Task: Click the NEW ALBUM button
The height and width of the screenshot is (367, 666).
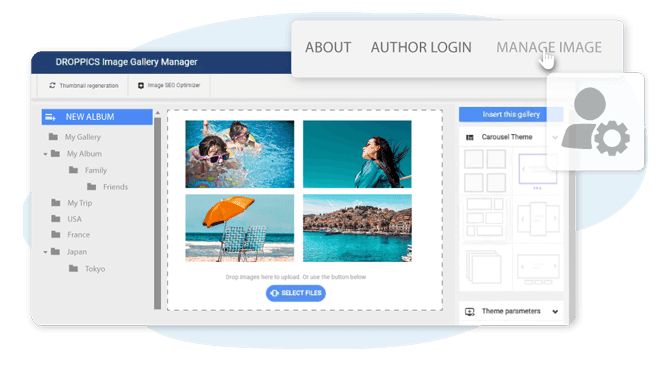Action: coord(97,117)
